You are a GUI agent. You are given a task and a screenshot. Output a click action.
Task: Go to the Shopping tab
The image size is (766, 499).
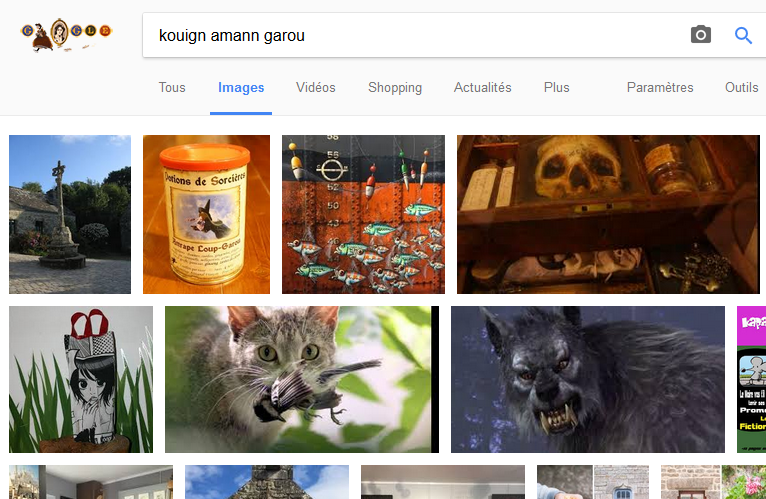pyautogui.click(x=395, y=87)
